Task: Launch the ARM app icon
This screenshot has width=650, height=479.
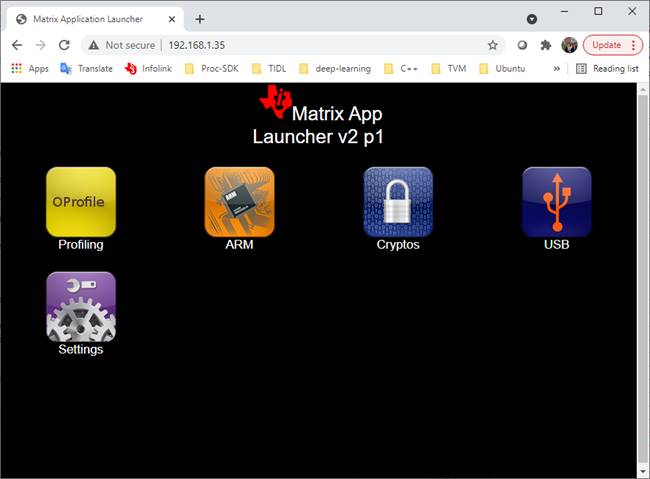Action: tap(239, 201)
